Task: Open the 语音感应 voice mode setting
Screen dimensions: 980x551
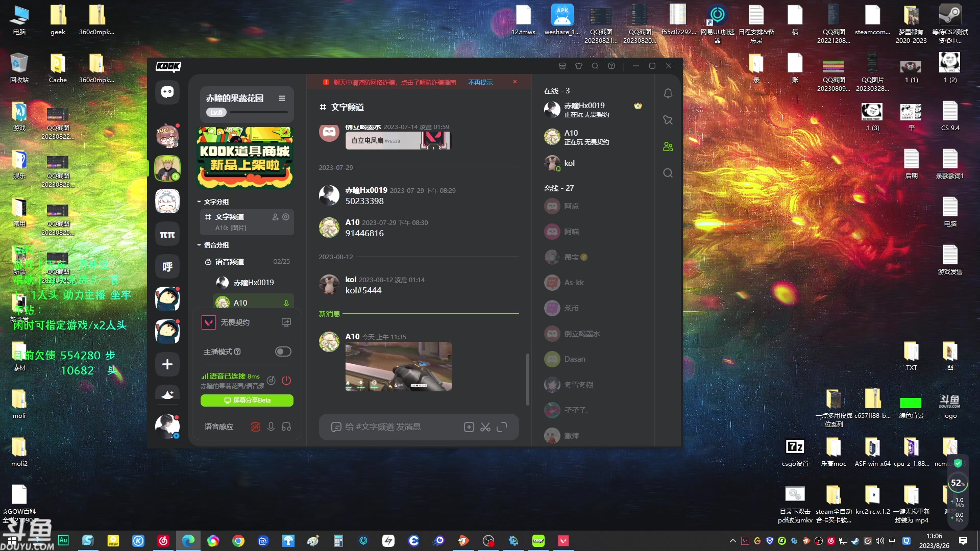Action: pyautogui.click(x=219, y=427)
